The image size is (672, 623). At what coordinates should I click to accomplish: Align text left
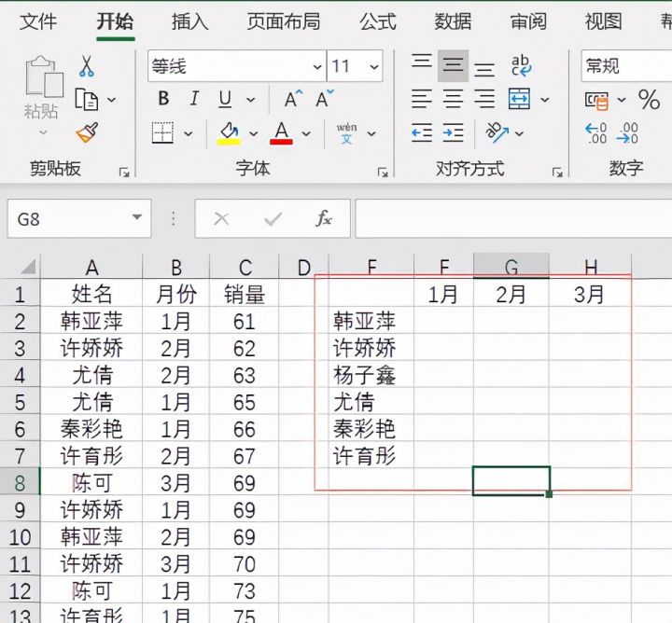click(x=422, y=100)
